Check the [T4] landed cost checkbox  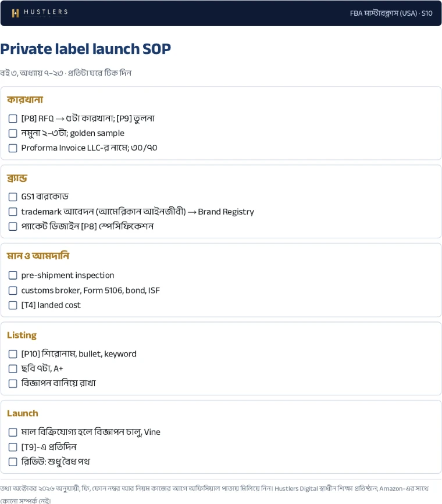pos(13,305)
